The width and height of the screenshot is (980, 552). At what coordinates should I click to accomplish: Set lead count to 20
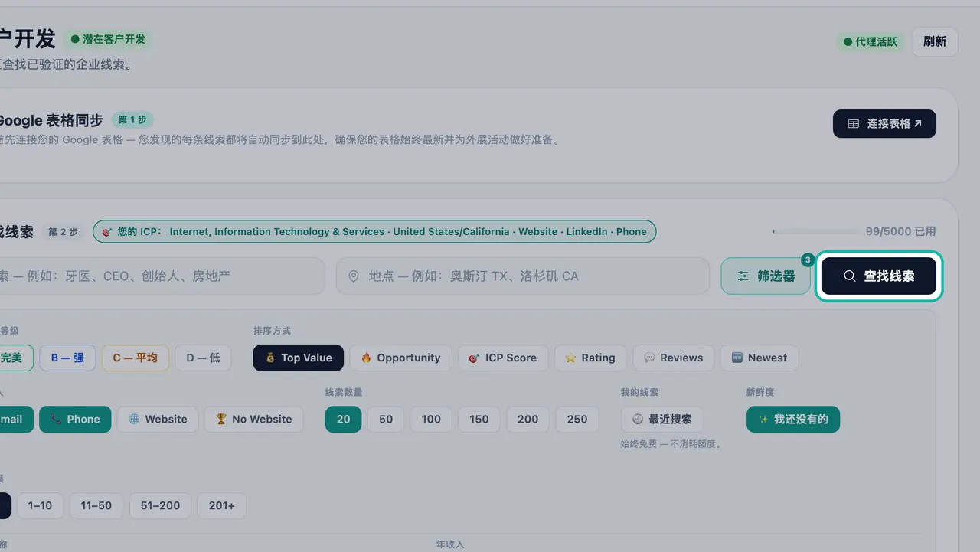coord(343,419)
